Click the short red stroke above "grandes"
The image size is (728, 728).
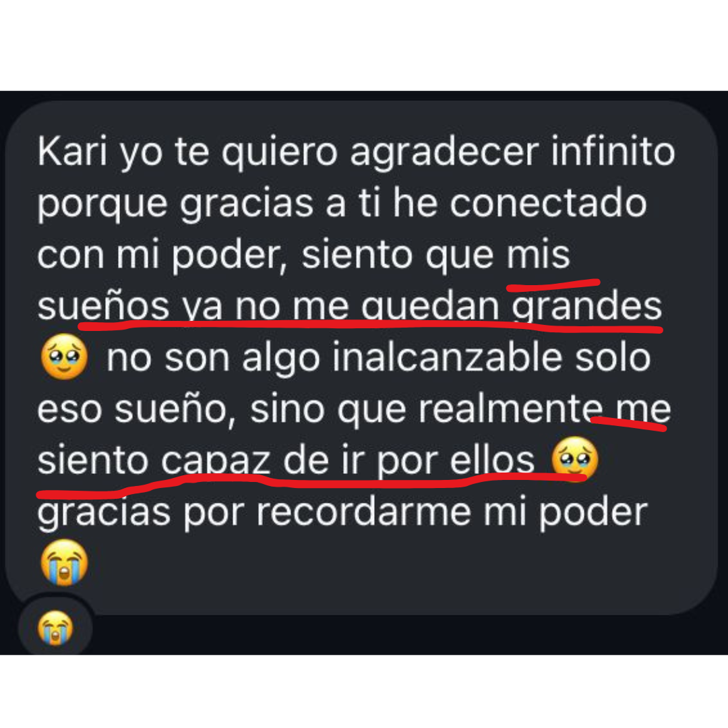553,284
